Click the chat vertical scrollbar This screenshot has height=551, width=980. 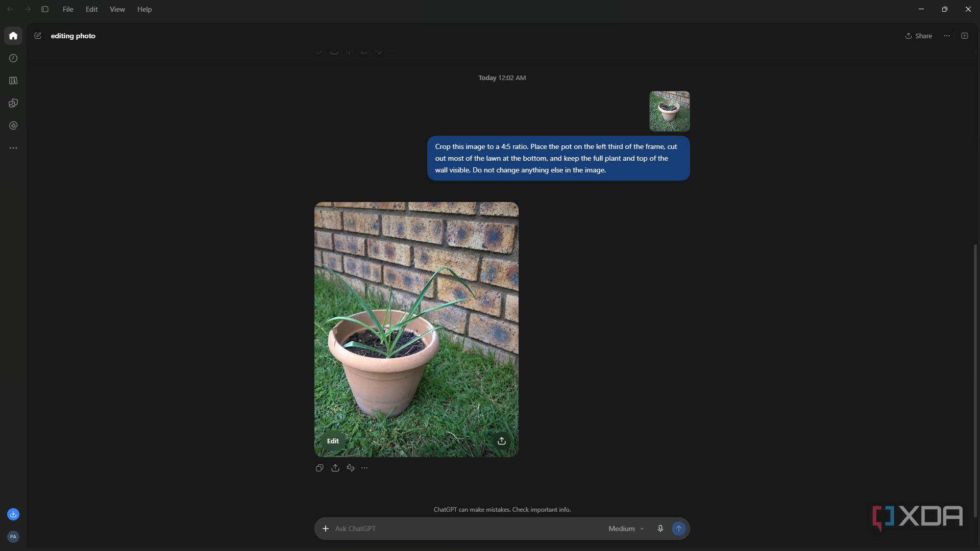pyautogui.click(x=975, y=380)
